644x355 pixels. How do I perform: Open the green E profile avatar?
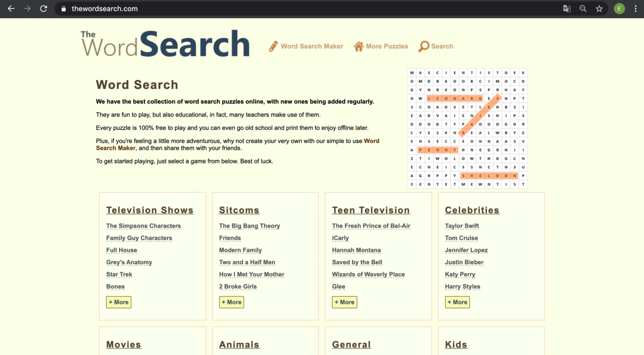pyautogui.click(x=619, y=9)
